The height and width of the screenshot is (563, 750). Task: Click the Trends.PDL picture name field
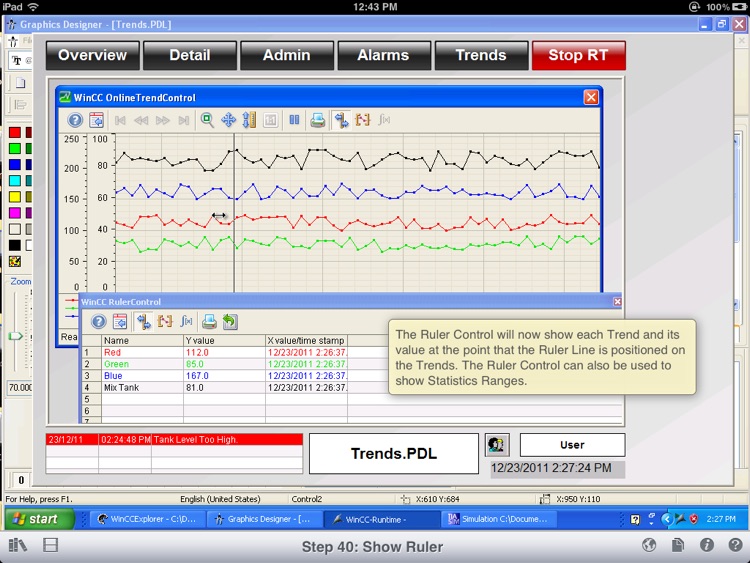(394, 453)
